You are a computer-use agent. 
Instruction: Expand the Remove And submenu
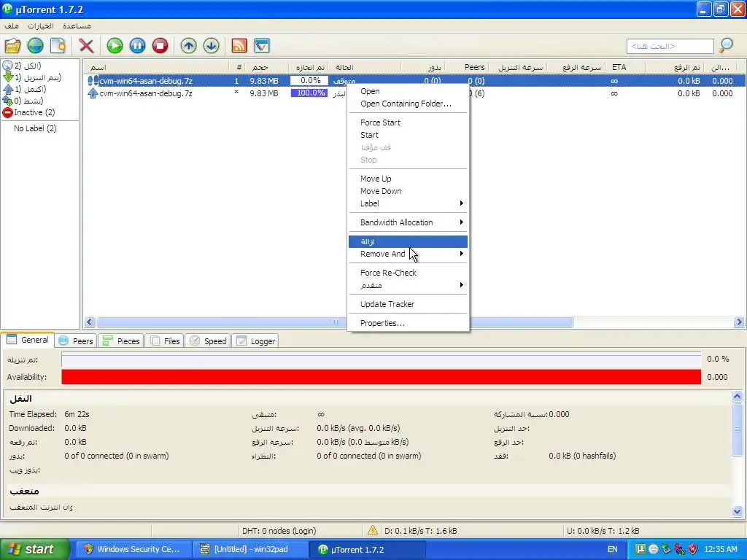pyautogui.click(x=408, y=254)
